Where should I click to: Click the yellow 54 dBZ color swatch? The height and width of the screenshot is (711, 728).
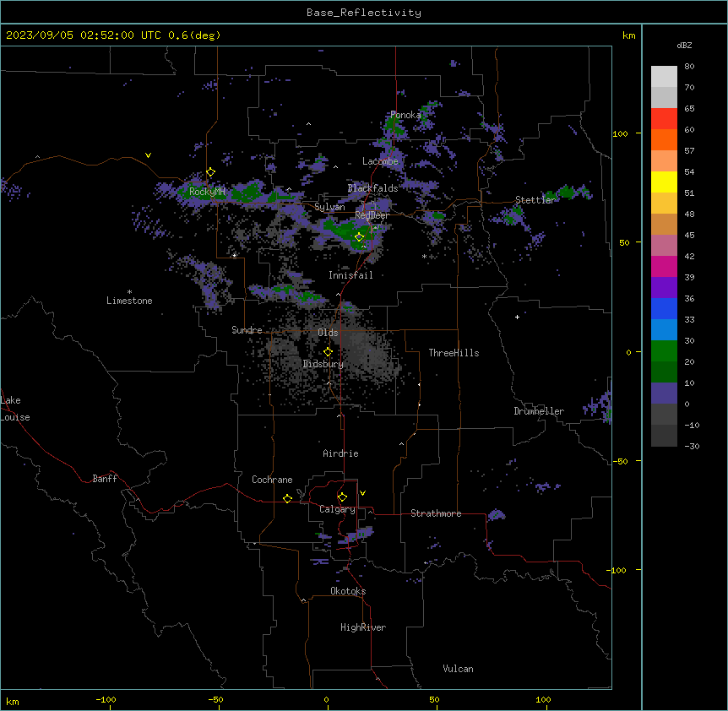point(664,182)
